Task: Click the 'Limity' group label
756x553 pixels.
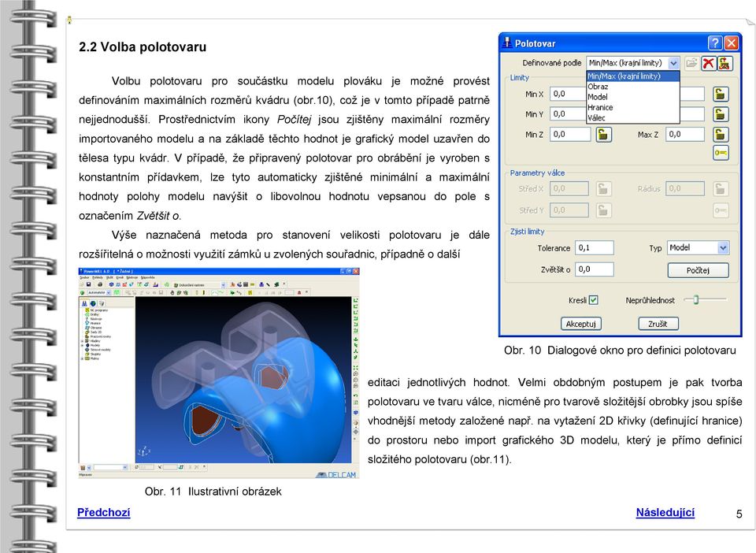Action: (x=520, y=78)
